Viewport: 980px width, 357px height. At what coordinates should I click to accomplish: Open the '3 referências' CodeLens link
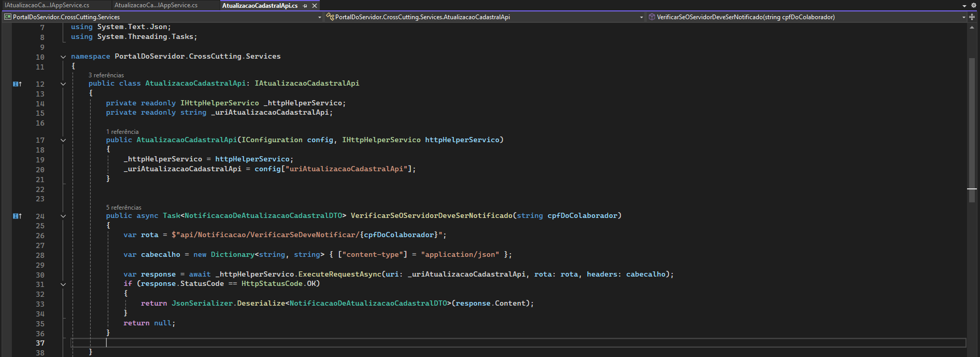pos(106,75)
